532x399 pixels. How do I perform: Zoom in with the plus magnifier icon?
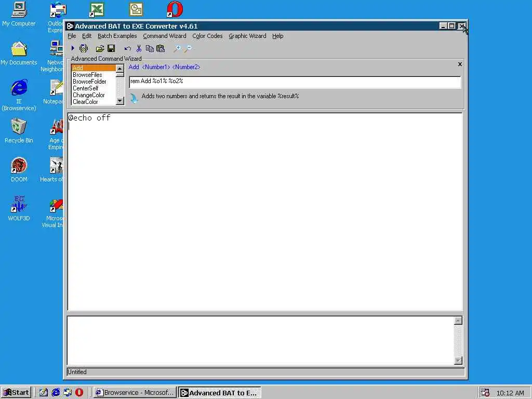[177, 48]
